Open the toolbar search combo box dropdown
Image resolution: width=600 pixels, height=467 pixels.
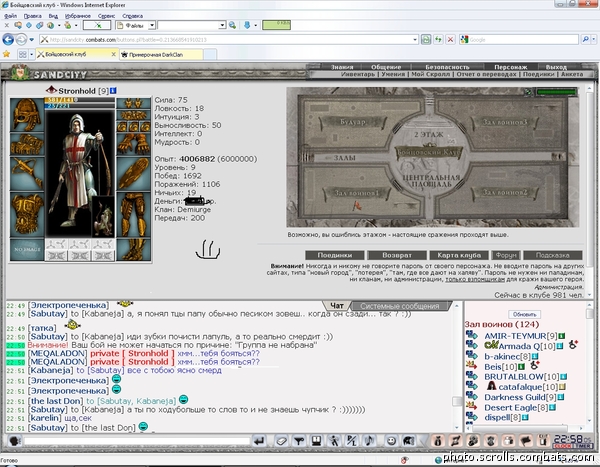[x=222, y=25]
